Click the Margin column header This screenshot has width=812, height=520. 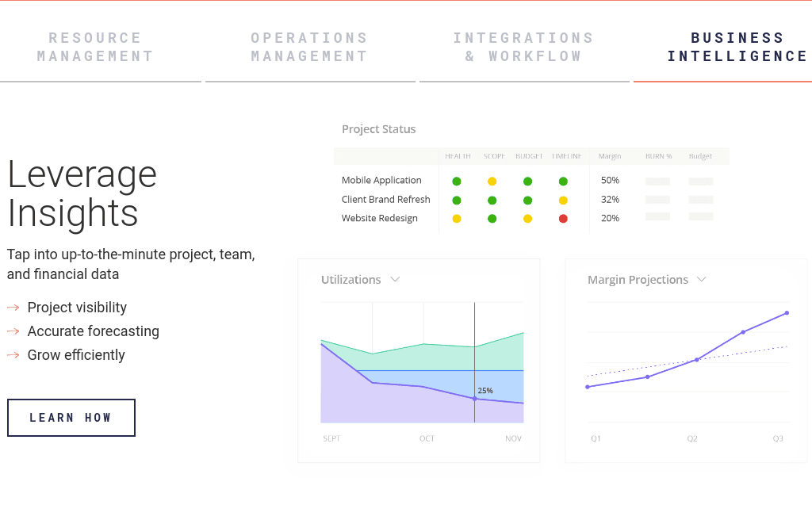[610, 156]
